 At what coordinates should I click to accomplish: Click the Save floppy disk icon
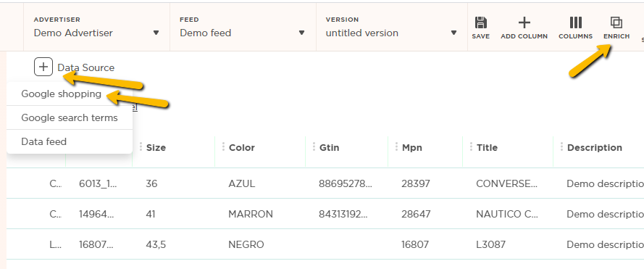480,22
